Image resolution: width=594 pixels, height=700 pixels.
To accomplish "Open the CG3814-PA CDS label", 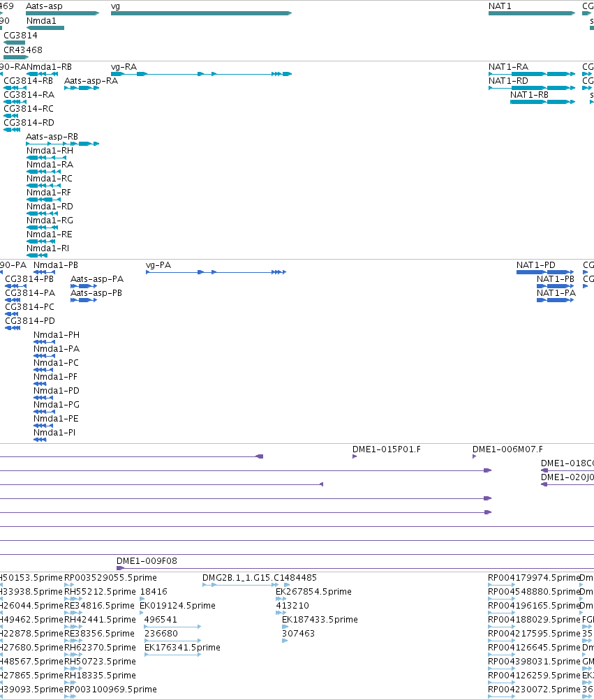I will pyautogui.click(x=30, y=293).
